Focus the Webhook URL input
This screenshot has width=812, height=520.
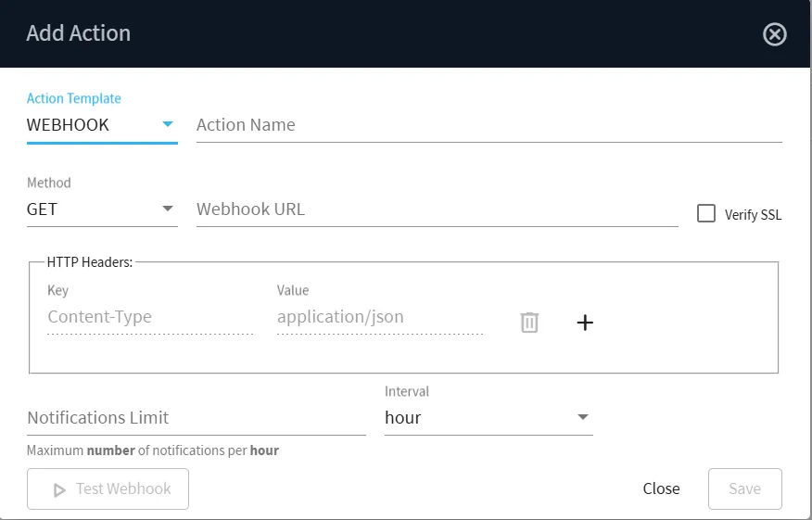click(x=438, y=209)
